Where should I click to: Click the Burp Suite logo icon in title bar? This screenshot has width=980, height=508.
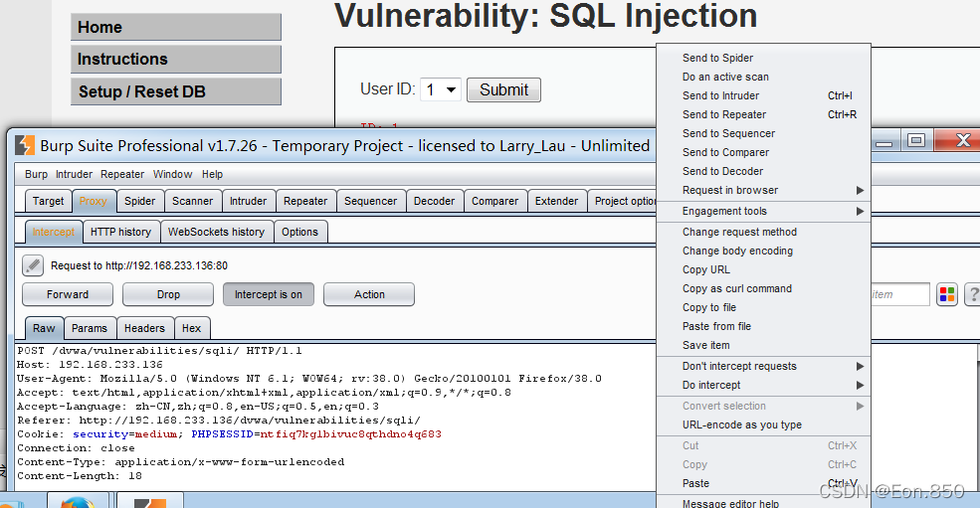tap(24, 145)
